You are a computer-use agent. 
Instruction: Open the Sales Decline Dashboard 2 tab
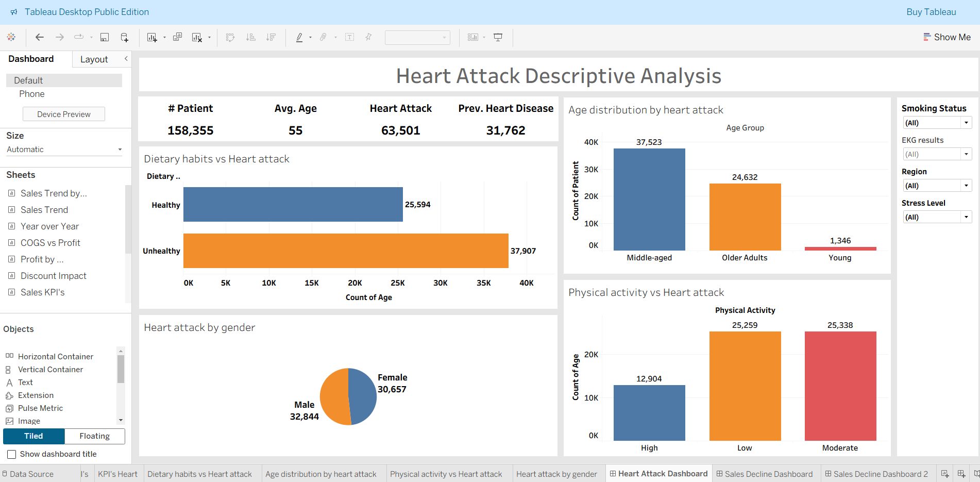click(x=876, y=474)
